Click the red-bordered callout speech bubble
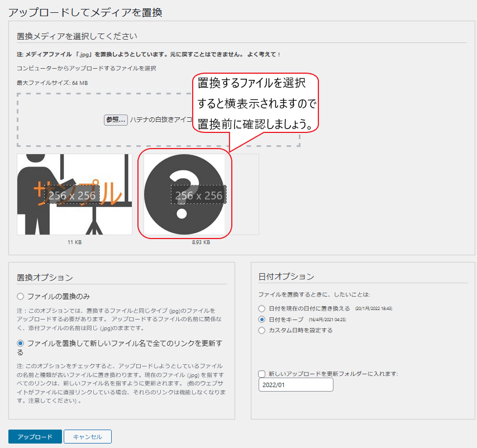 256,103
